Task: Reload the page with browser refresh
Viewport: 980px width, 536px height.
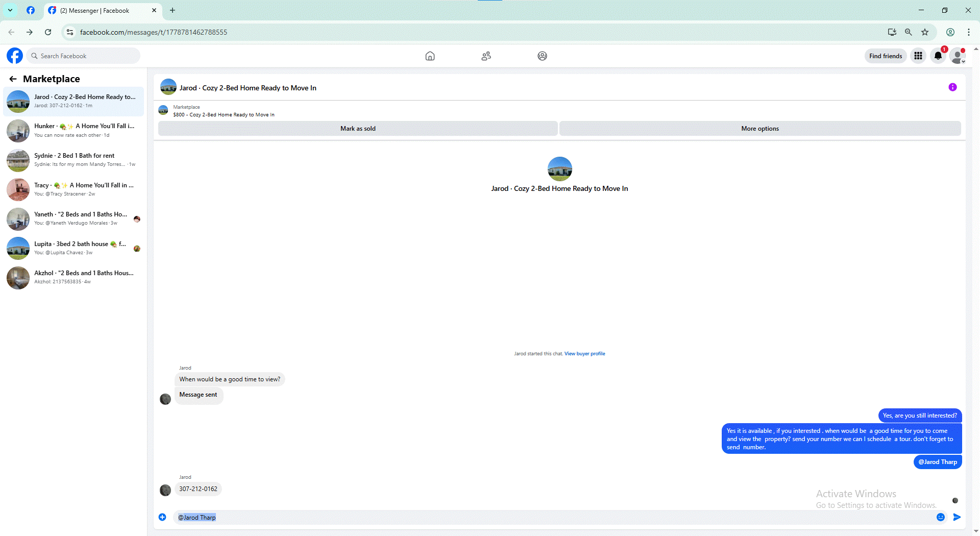Action: [x=48, y=32]
